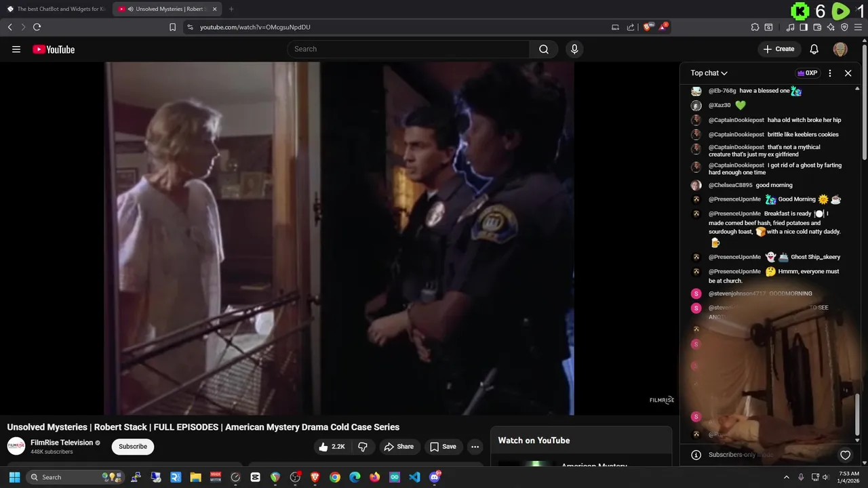Focus the YouTube search field
This screenshot has width=868, height=488.
click(x=408, y=49)
